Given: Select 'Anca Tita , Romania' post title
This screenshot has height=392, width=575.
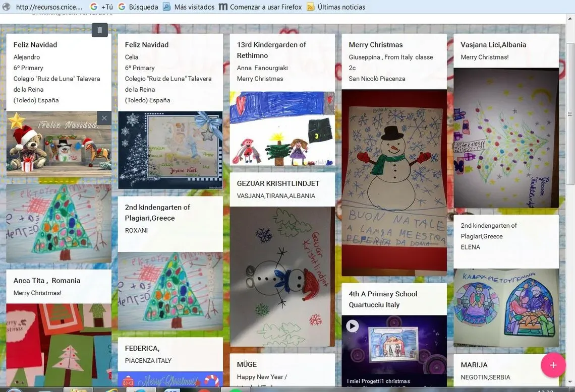Looking at the screenshot, I should coord(46,281).
